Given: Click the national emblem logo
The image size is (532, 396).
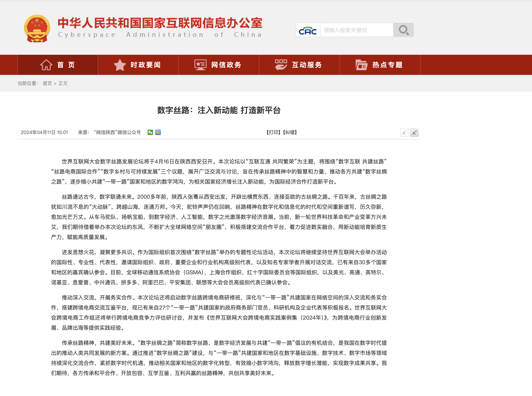Looking at the screenshot, I should [x=37, y=29].
